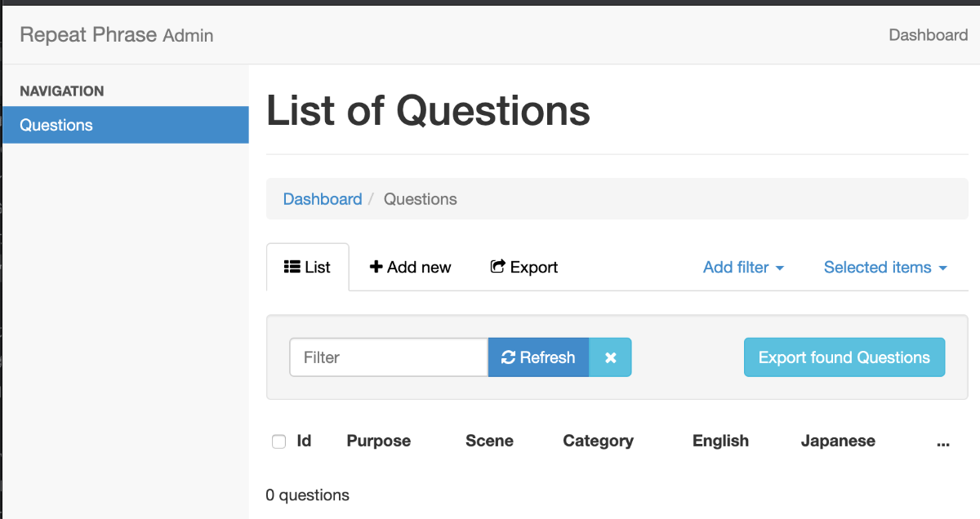The height and width of the screenshot is (519, 980).
Task: Sort by the Category column header
Action: [x=598, y=441]
